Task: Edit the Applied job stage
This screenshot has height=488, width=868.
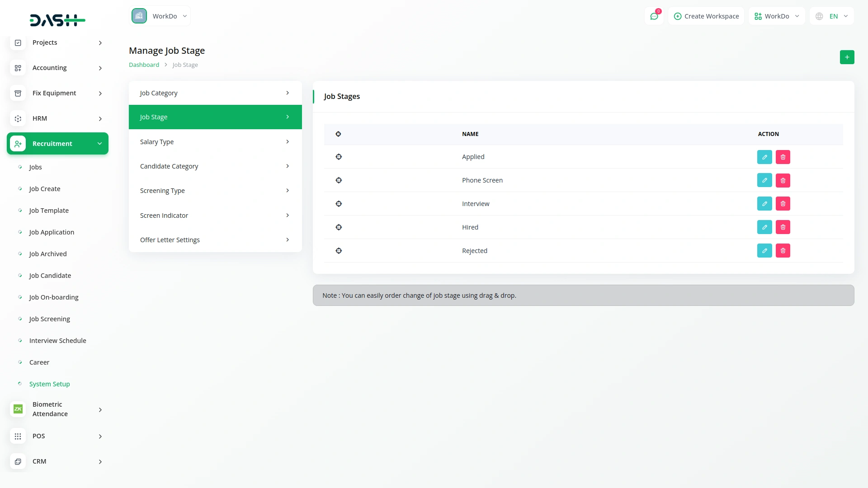Action: point(764,157)
